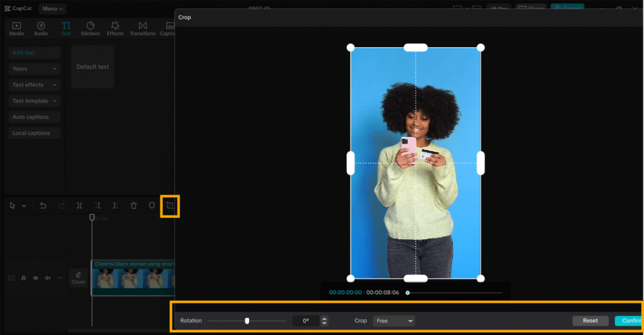Expand the Text effects section
This screenshot has width=644, height=335.
pos(35,85)
